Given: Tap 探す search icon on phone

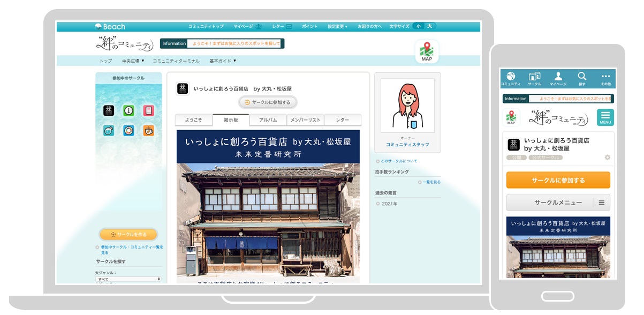Looking at the screenshot, I should tap(582, 78).
